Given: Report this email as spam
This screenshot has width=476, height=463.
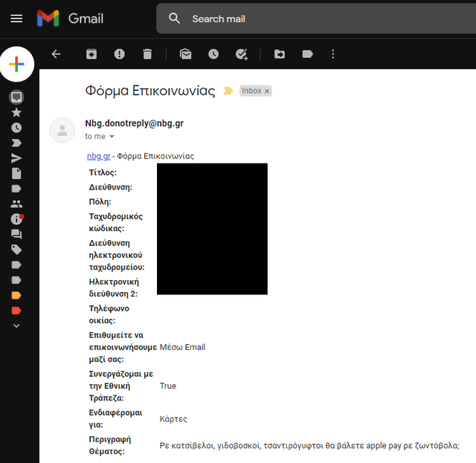Looking at the screenshot, I should [x=119, y=54].
